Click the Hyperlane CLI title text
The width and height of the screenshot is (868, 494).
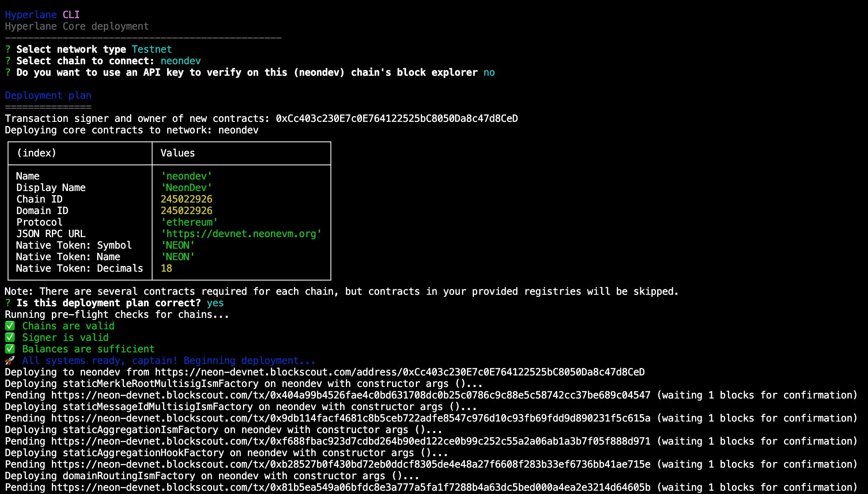pos(42,15)
